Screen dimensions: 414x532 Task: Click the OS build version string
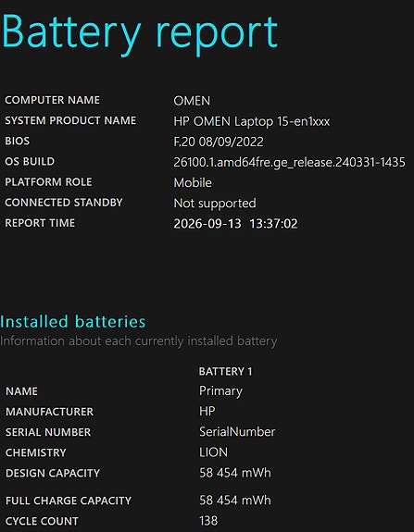289,162
